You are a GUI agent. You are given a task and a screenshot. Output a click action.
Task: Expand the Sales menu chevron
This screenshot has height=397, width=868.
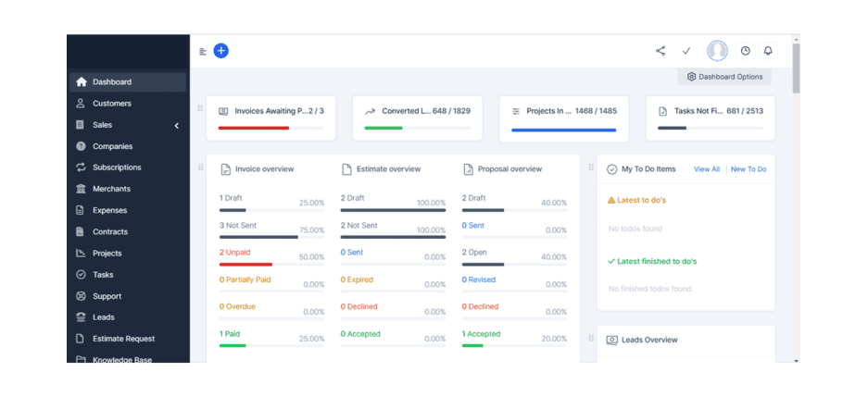177,125
